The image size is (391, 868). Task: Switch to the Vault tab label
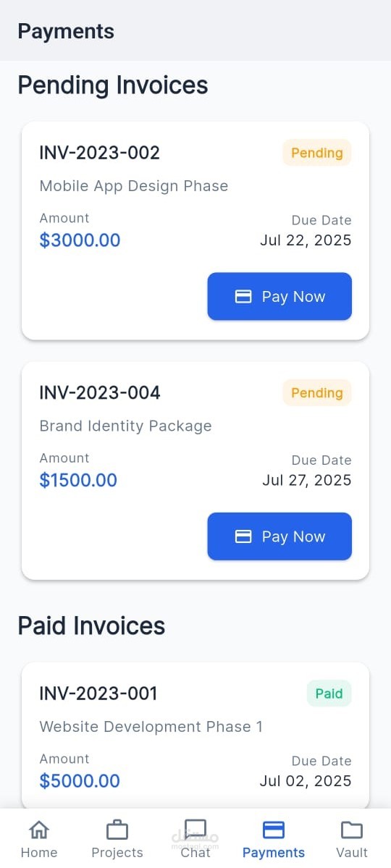352,853
